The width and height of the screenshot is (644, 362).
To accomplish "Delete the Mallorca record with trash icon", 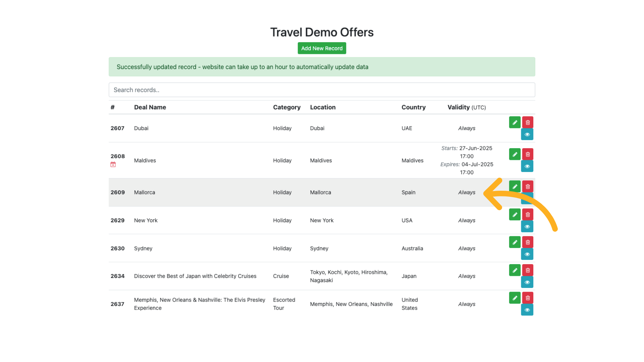I will [528, 186].
